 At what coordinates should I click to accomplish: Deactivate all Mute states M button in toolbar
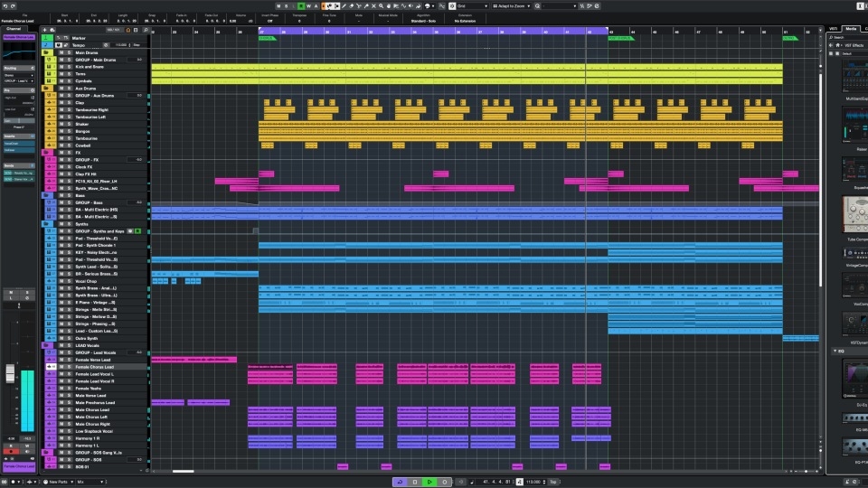[278, 6]
